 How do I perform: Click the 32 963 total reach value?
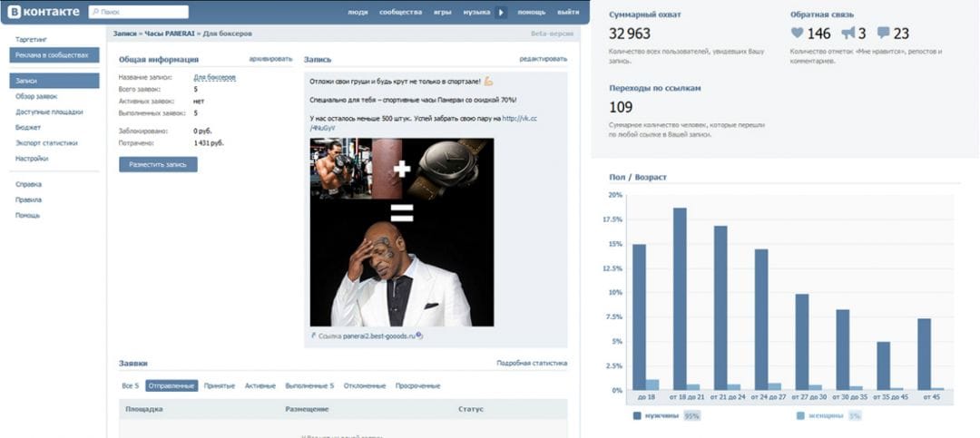[630, 34]
